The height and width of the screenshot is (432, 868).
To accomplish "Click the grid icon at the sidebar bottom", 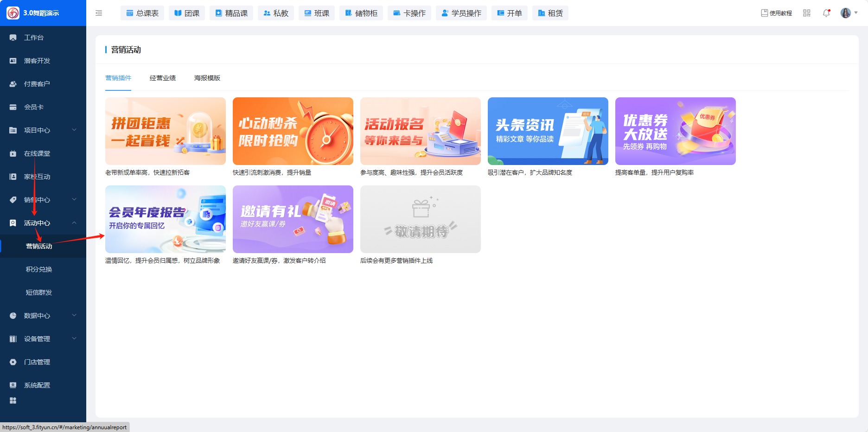I will click(13, 400).
